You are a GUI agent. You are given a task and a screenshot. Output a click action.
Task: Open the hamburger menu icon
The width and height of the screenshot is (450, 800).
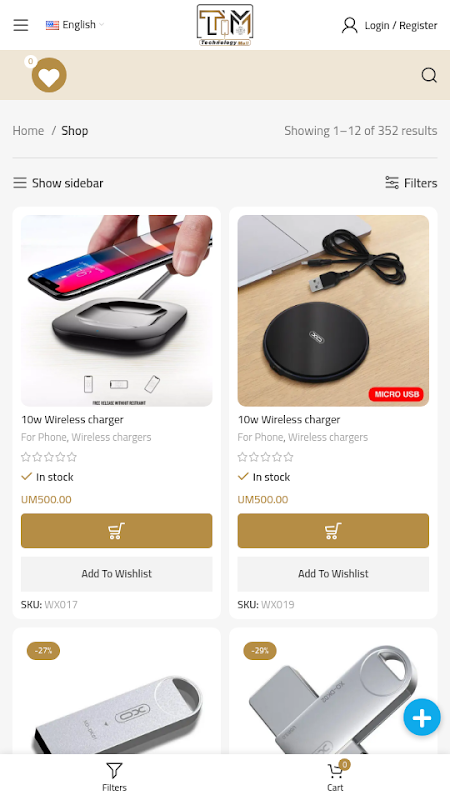21,25
